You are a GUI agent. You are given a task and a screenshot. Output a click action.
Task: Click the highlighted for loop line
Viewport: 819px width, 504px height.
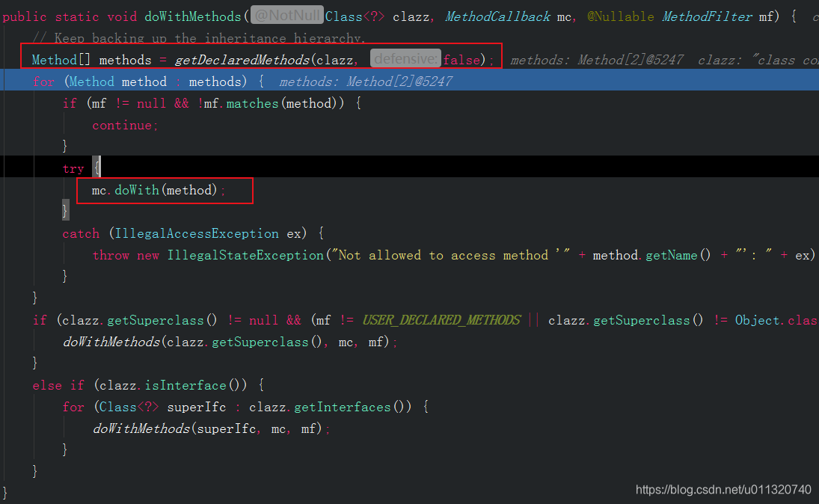point(150,81)
